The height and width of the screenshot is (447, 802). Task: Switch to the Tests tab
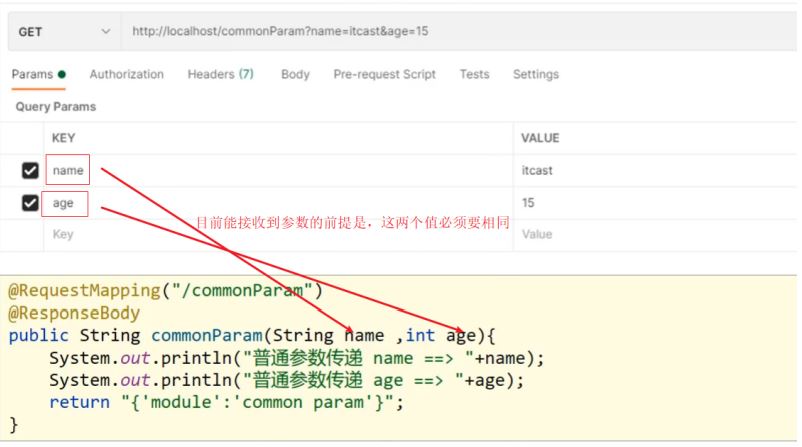tap(474, 74)
